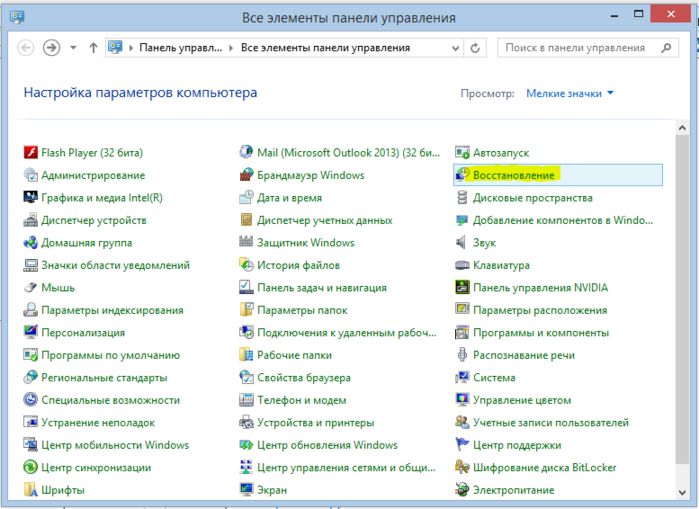699x509 pixels.
Task: Click the Звук speaker icon
Action: (462, 243)
